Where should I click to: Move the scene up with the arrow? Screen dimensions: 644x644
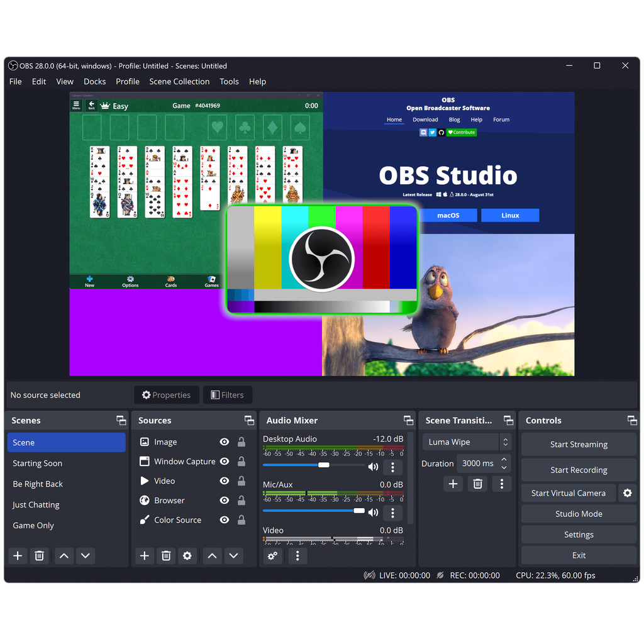(x=64, y=556)
